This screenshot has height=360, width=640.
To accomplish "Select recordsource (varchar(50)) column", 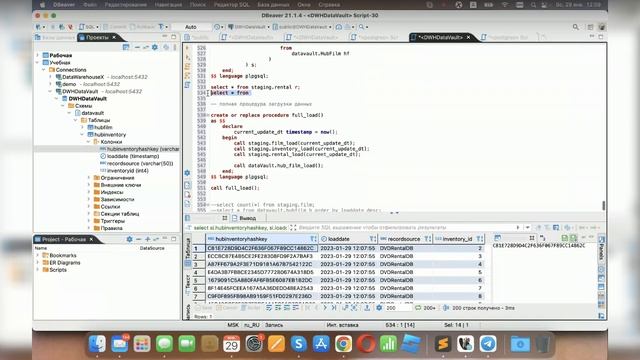I will (x=136, y=163).
